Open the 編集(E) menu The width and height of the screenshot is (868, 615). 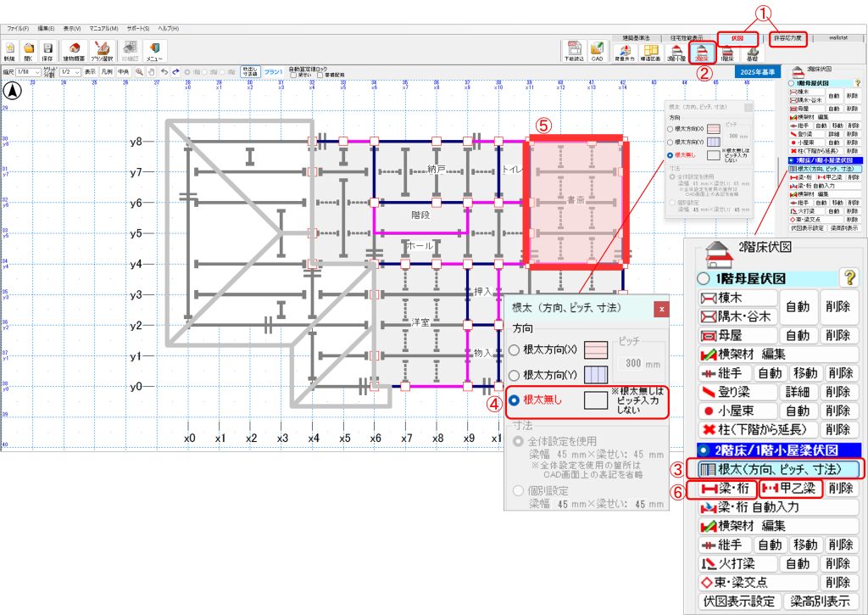(46, 28)
